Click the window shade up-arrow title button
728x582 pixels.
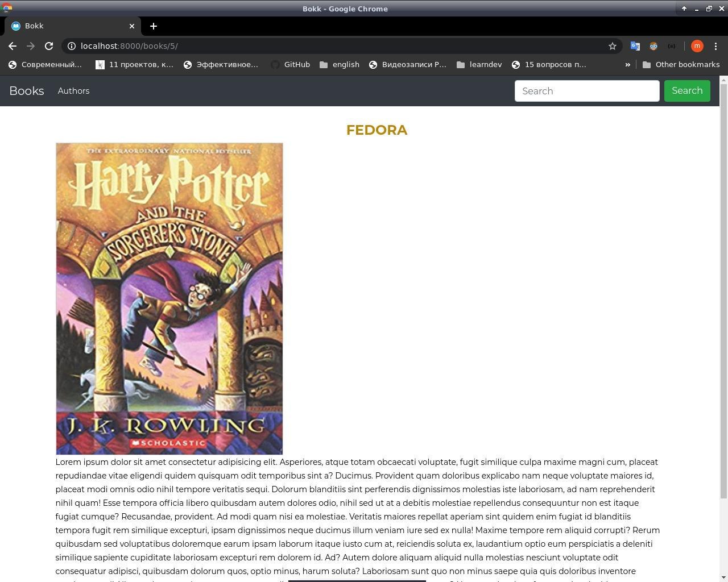click(x=684, y=9)
